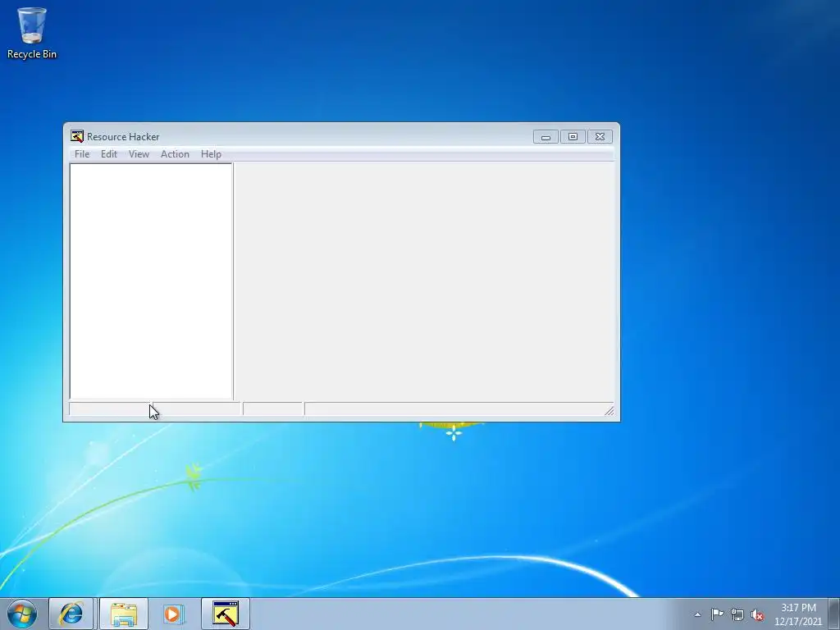
Task: Click the Resource Hacker title bar icon
Action: pyautogui.click(x=77, y=136)
